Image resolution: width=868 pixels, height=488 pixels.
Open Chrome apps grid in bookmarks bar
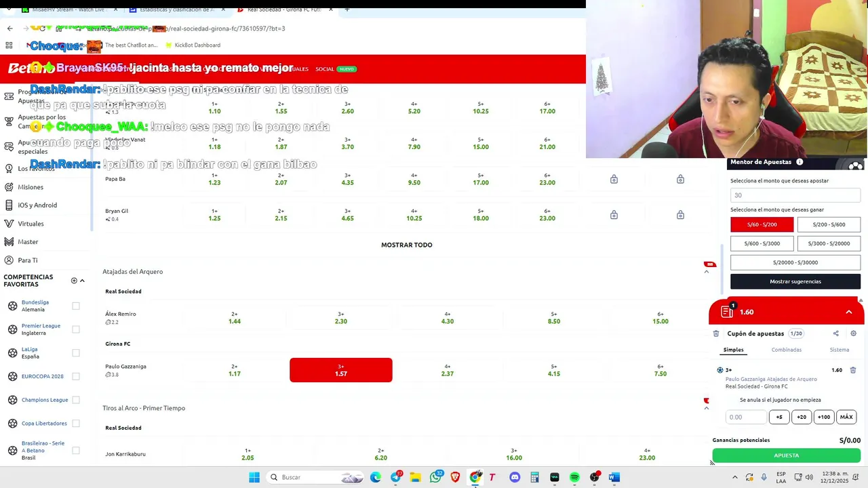[x=9, y=45]
